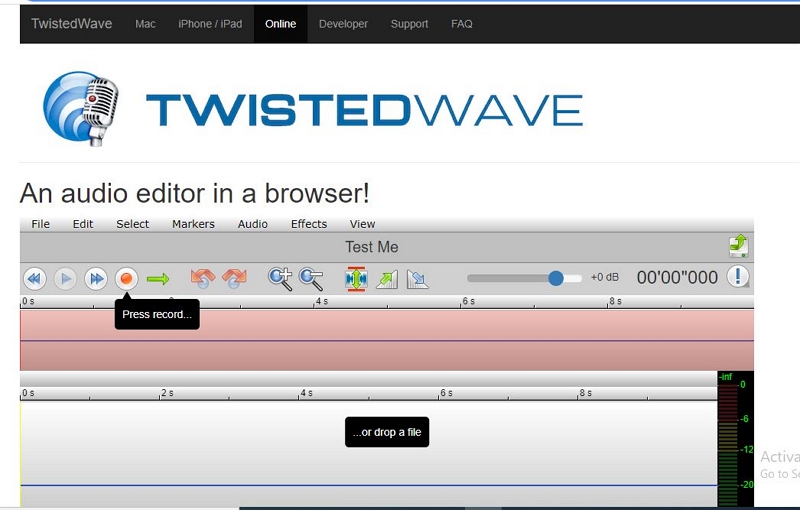Click the normalize amplify waveform icon
800x510 pixels.
click(356, 279)
